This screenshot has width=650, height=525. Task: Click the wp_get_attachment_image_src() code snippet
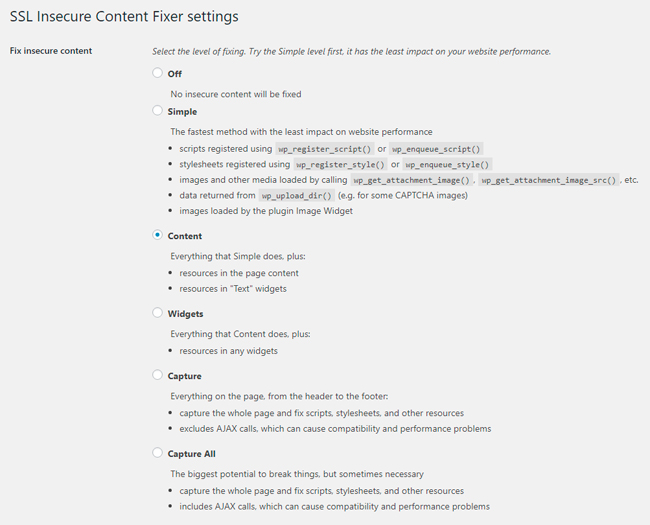[549, 180]
